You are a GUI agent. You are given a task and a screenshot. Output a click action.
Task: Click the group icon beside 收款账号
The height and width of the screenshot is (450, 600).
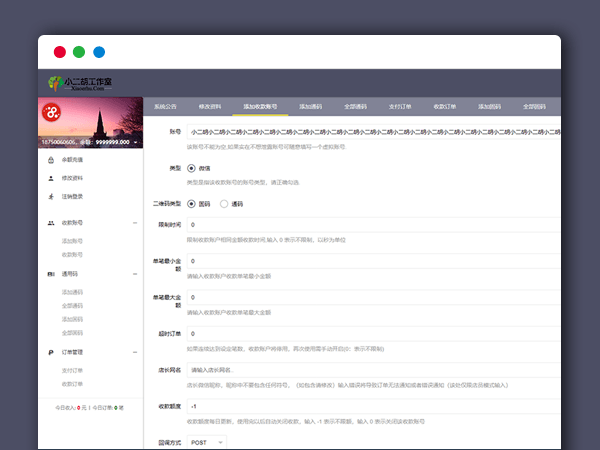50,223
